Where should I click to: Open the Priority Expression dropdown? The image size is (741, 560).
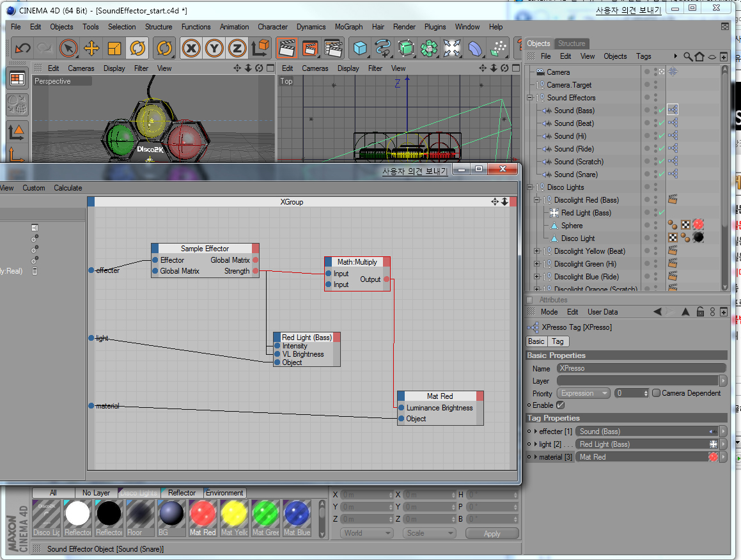click(584, 393)
